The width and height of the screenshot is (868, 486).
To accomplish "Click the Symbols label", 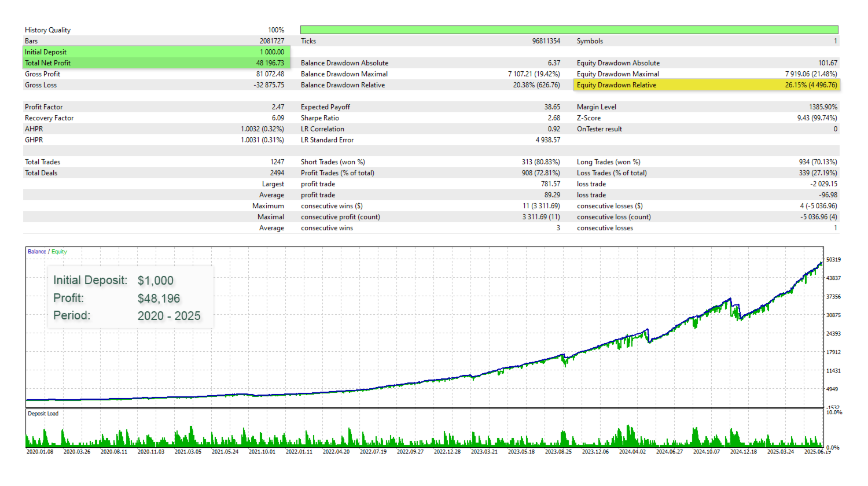I will pyautogui.click(x=590, y=41).
